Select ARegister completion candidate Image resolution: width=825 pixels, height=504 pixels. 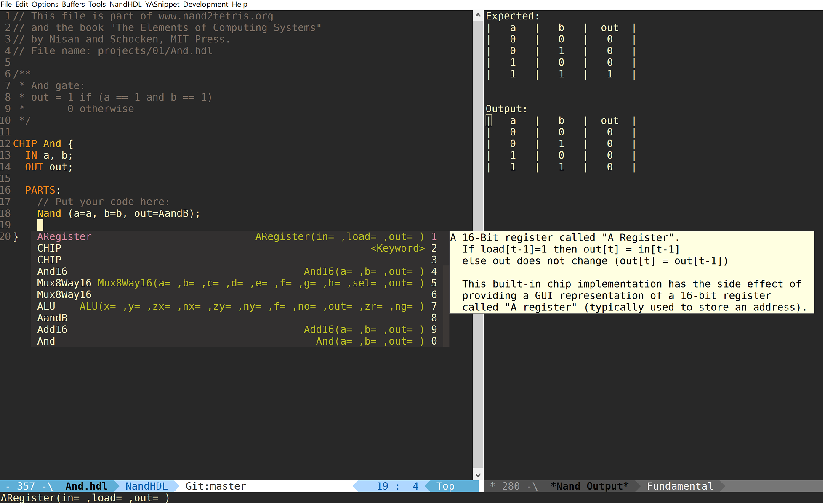(x=64, y=237)
